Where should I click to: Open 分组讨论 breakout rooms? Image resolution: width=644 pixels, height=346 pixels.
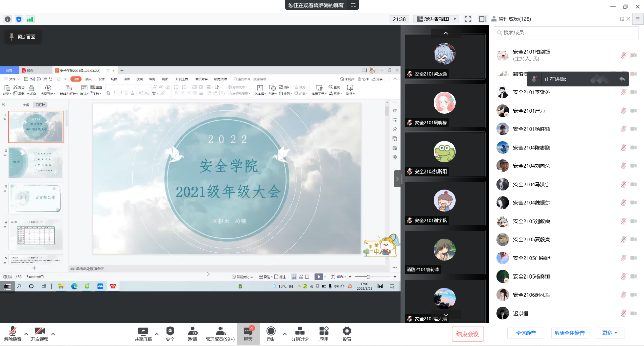click(299, 331)
